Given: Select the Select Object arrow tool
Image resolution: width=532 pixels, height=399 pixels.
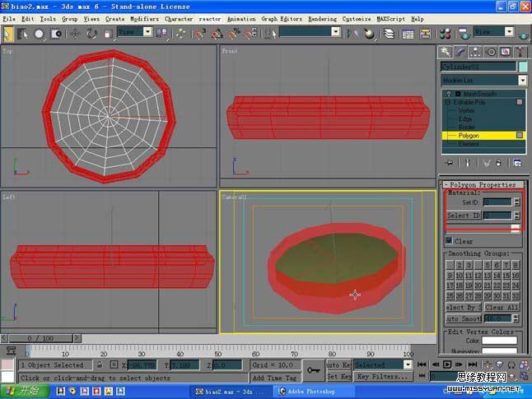Looking at the screenshot, I should tap(7, 34).
